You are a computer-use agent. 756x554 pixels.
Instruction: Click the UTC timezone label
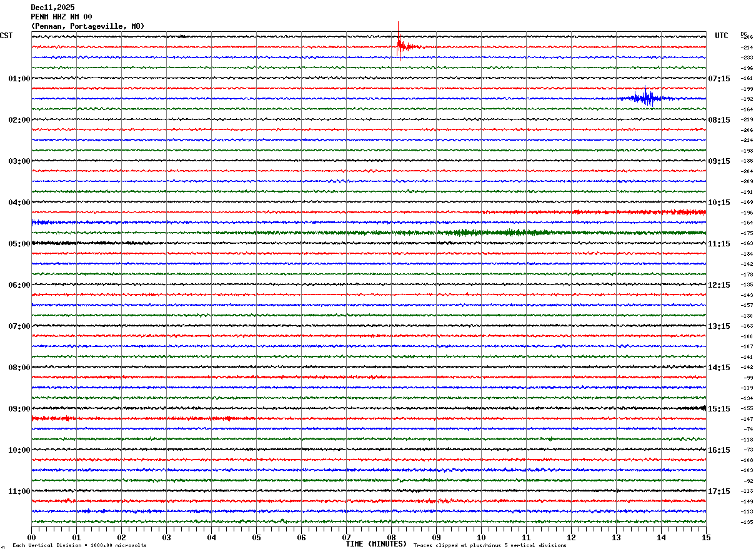click(x=722, y=36)
